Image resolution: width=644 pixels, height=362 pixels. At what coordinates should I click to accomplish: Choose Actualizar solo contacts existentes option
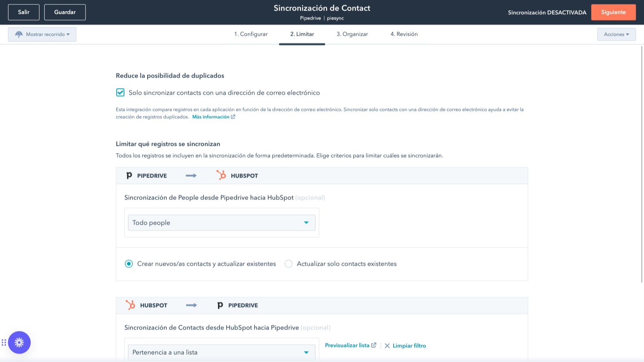click(x=289, y=264)
